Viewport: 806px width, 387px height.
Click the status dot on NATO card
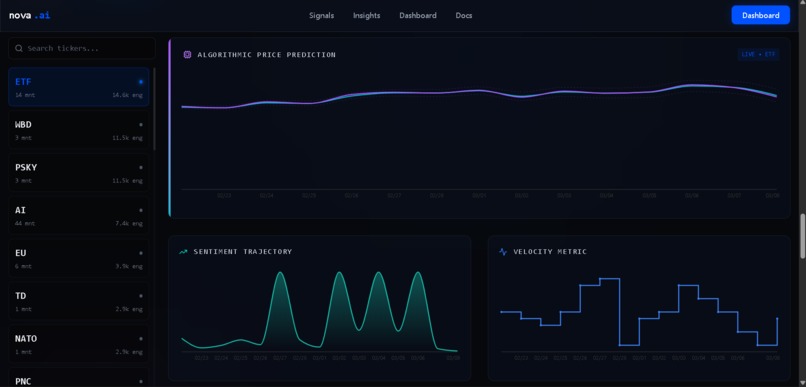point(141,339)
